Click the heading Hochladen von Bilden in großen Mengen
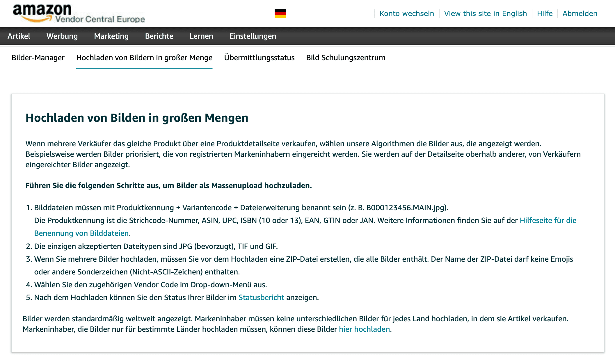 click(x=137, y=118)
